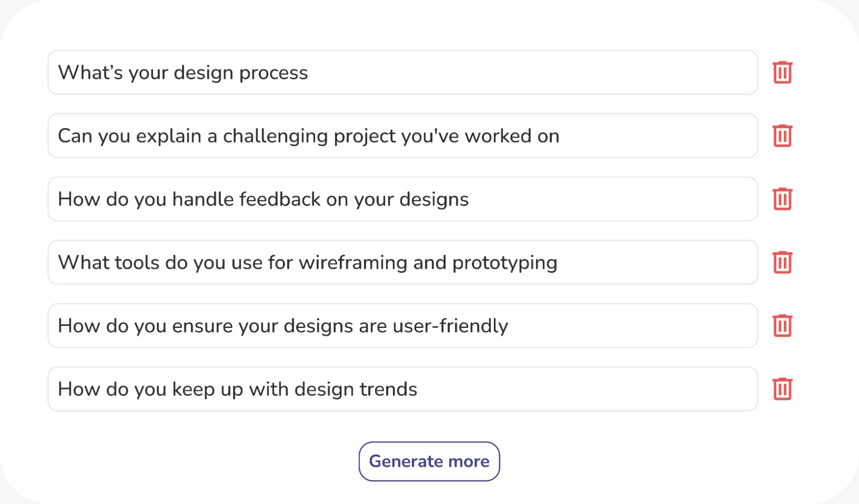Edit the "What's your design process" field

[x=403, y=72]
